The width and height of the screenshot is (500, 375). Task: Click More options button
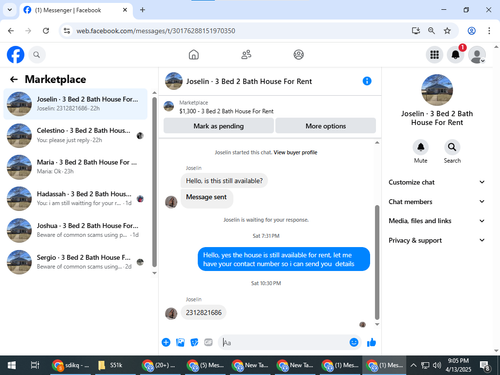pyautogui.click(x=326, y=126)
